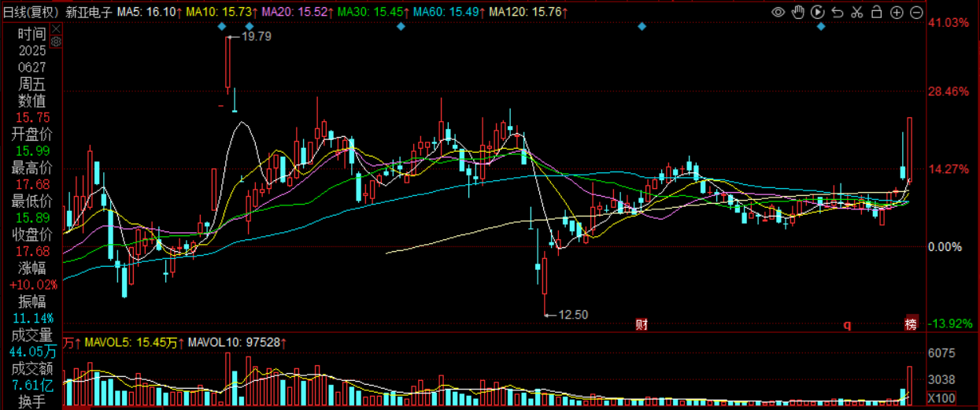Click the undo arrow icon
Image resolution: width=980 pixels, height=410 pixels.
click(838, 12)
